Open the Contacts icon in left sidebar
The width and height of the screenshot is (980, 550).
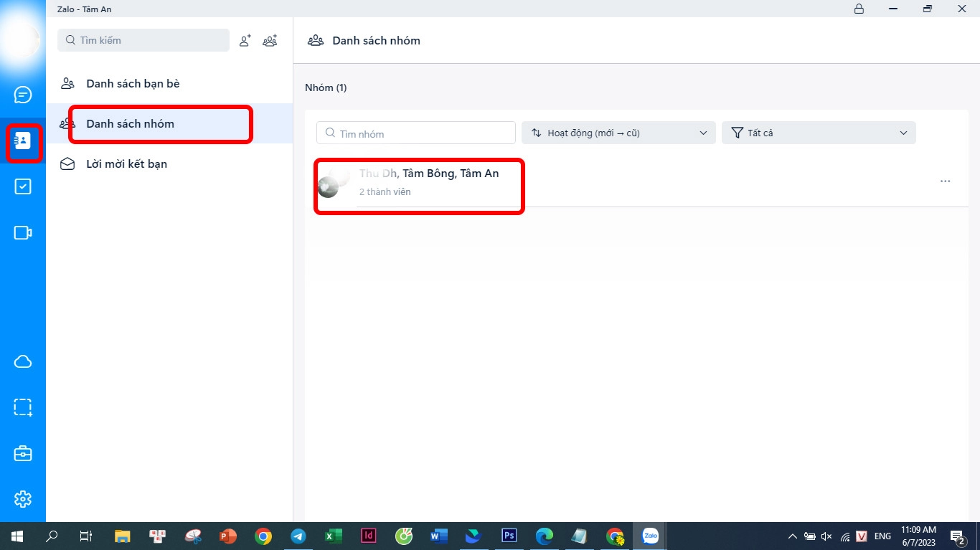tap(23, 141)
